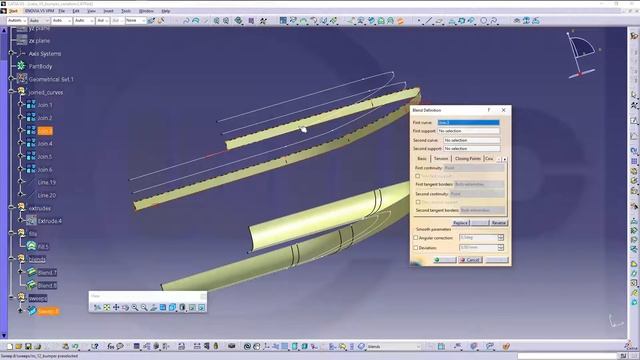Open the Edit menu

76,11
